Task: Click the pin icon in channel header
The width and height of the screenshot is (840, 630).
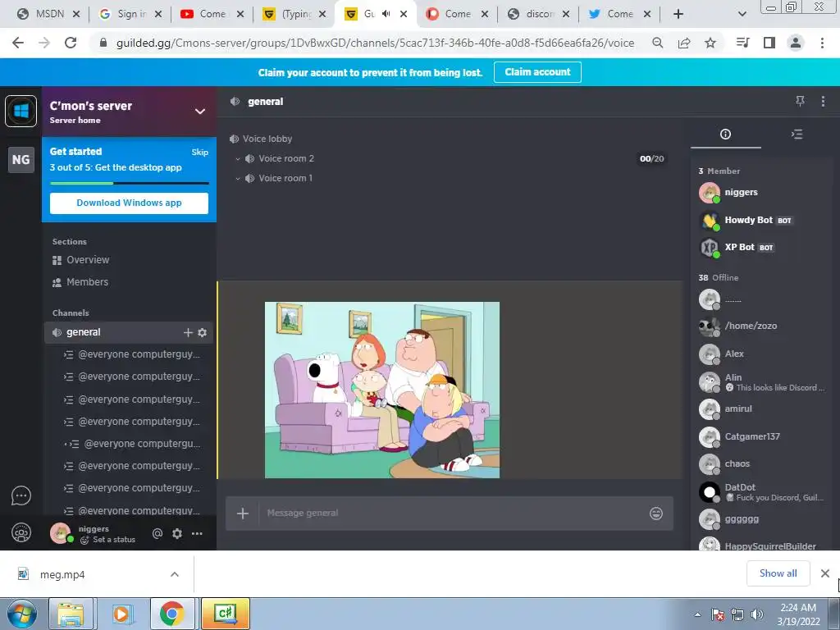Action: point(800,101)
